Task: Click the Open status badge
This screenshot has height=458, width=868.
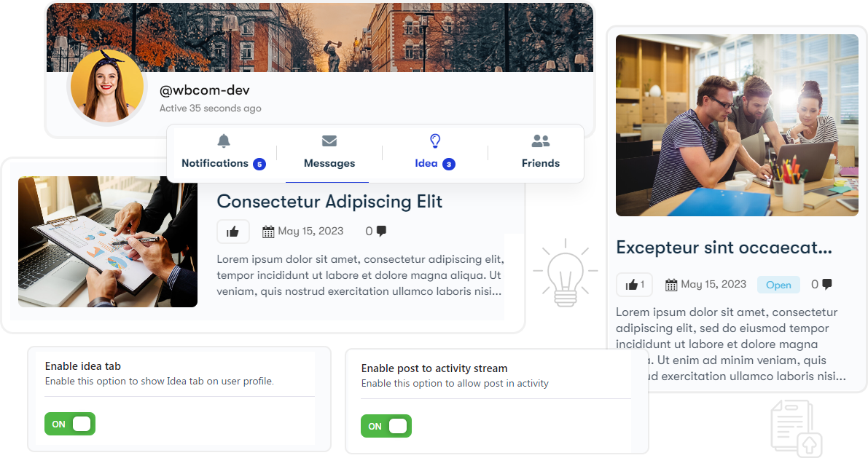Action: (778, 285)
